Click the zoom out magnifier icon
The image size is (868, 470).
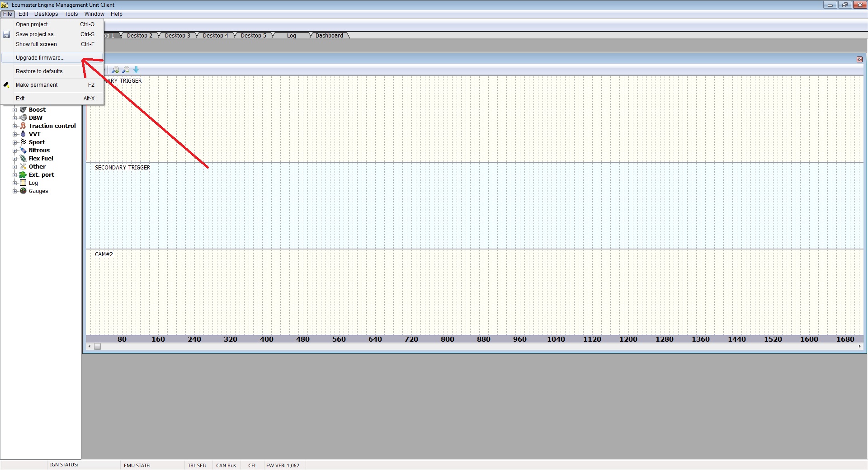pyautogui.click(x=126, y=70)
